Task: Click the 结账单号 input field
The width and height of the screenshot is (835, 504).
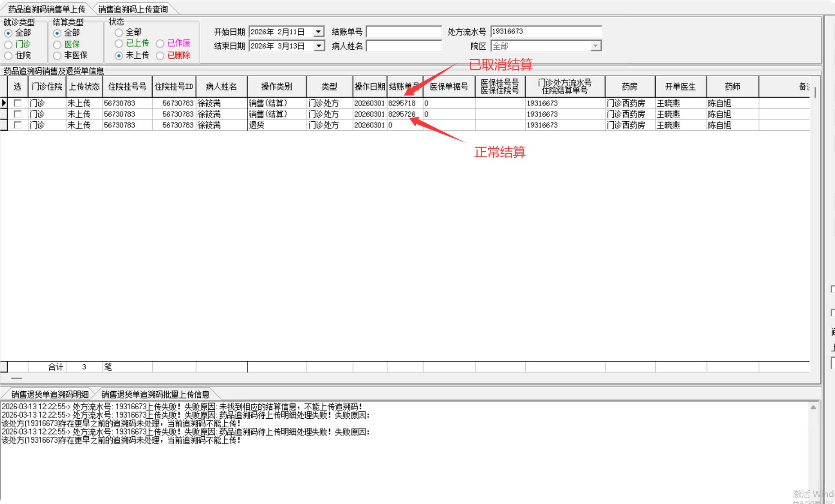Action: pyautogui.click(x=404, y=32)
